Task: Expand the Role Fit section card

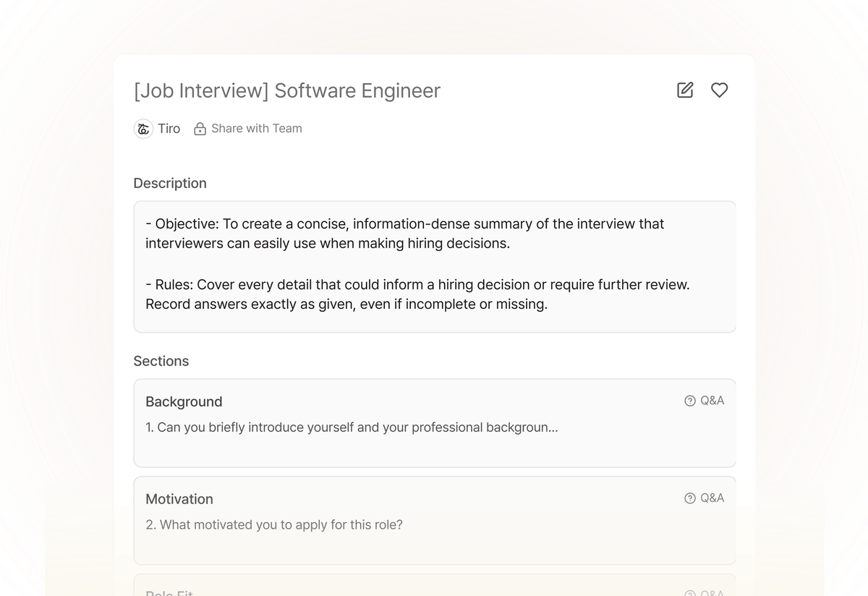Action: click(434, 589)
